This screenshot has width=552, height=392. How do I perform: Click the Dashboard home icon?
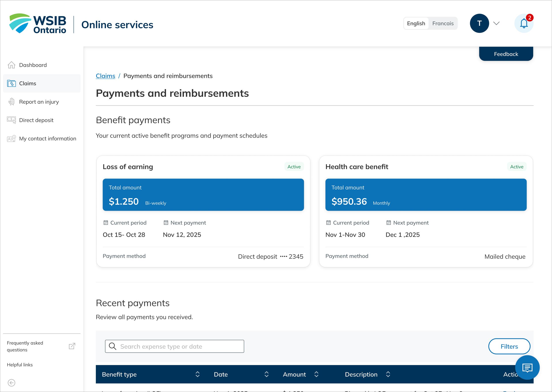coord(11,65)
